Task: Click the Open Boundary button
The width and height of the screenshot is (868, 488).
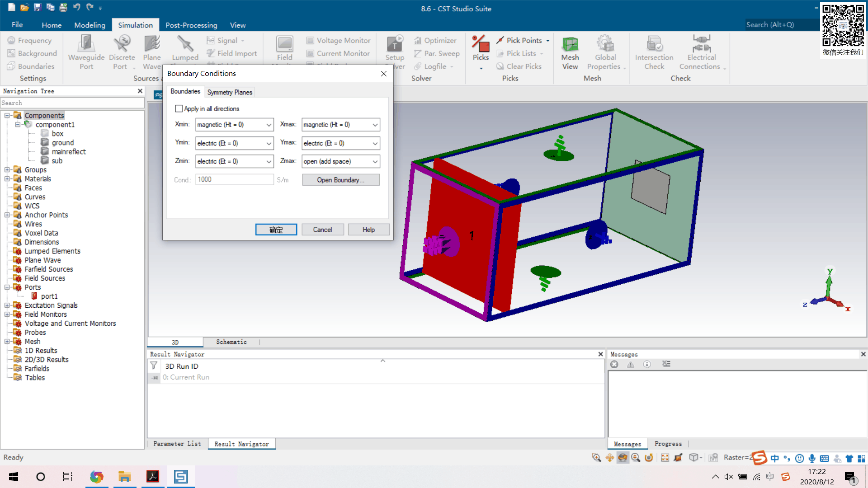Action: point(340,180)
